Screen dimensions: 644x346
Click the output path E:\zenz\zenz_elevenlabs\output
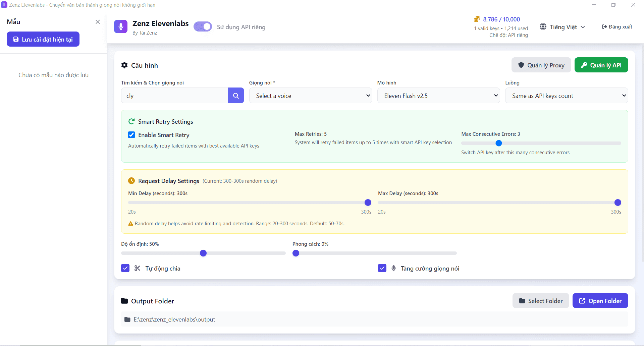click(x=174, y=320)
